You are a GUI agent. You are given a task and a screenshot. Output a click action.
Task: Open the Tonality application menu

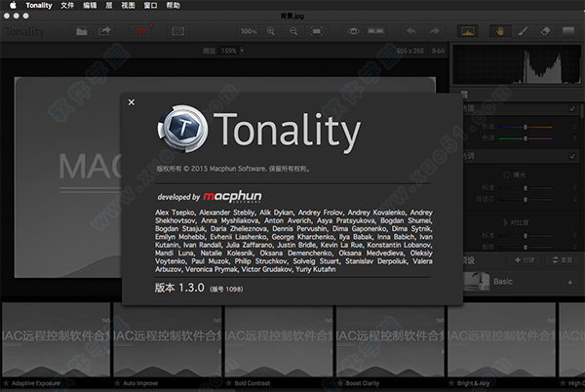(39, 5)
